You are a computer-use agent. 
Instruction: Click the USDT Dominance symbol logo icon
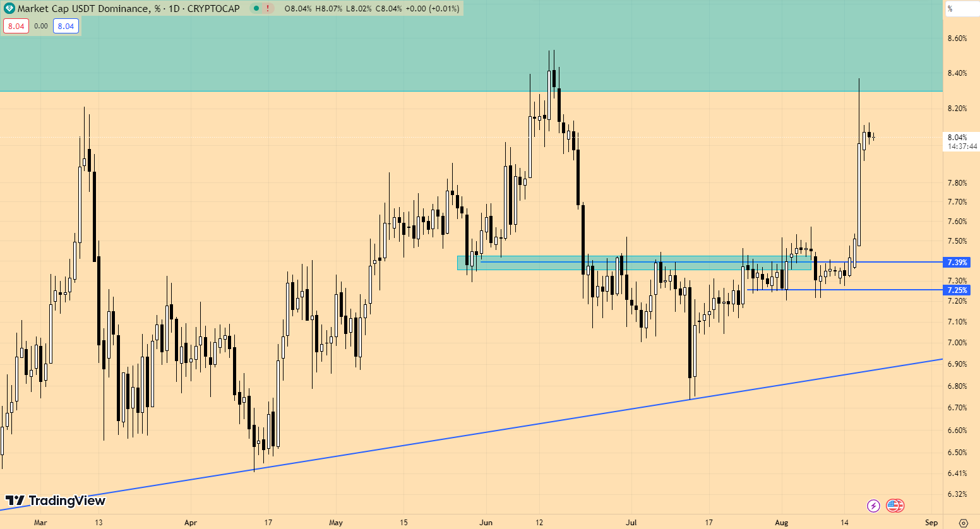tap(9, 8)
